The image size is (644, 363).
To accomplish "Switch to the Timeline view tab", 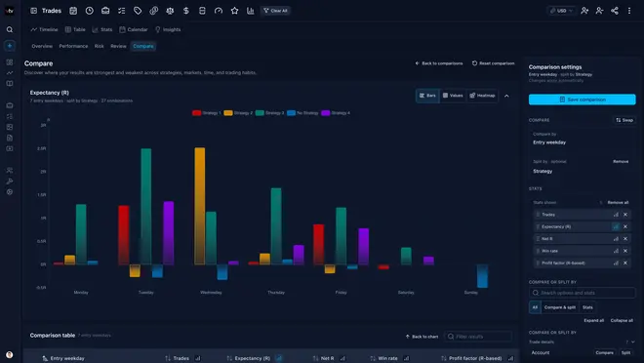I will tap(44, 29).
